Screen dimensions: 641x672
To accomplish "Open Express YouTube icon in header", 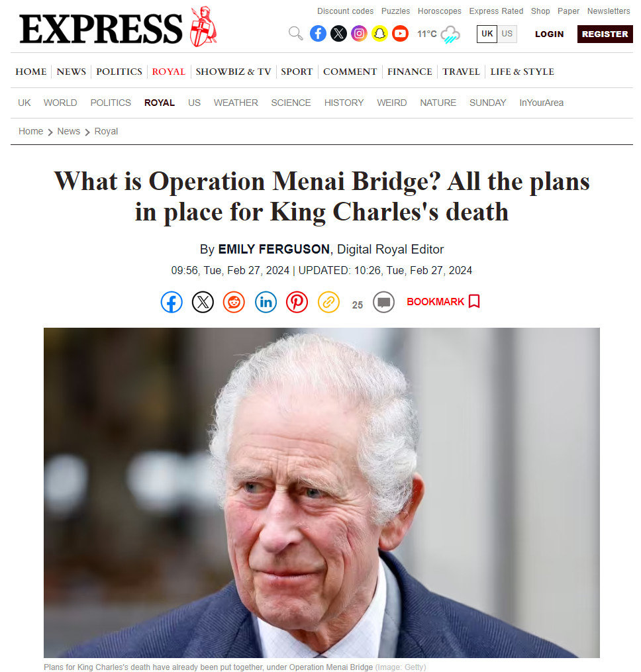I will coord(400,33).
